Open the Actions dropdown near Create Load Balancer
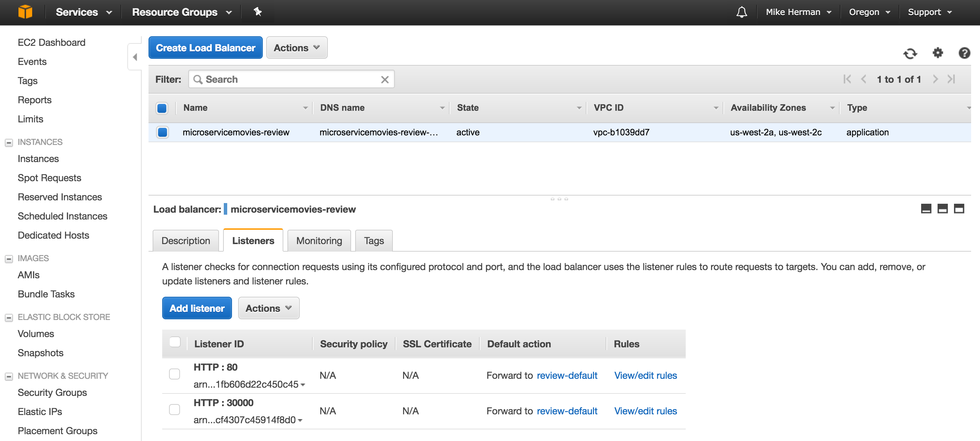The image size is (980, 441). click(296, 48)
